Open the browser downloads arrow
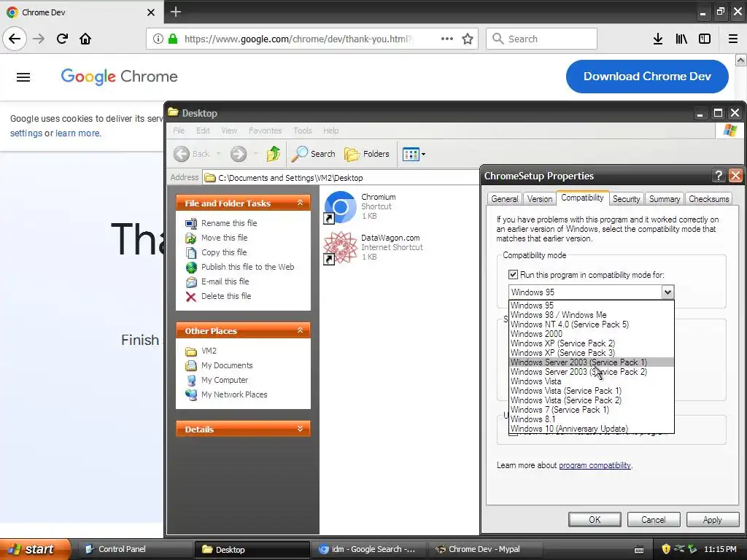 658,39
